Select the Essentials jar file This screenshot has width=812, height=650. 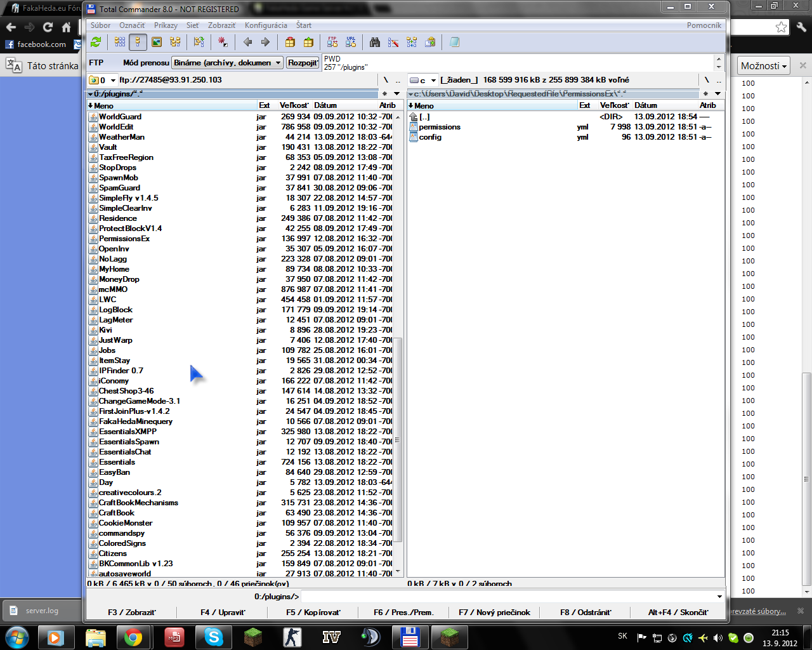click(241, 462)
